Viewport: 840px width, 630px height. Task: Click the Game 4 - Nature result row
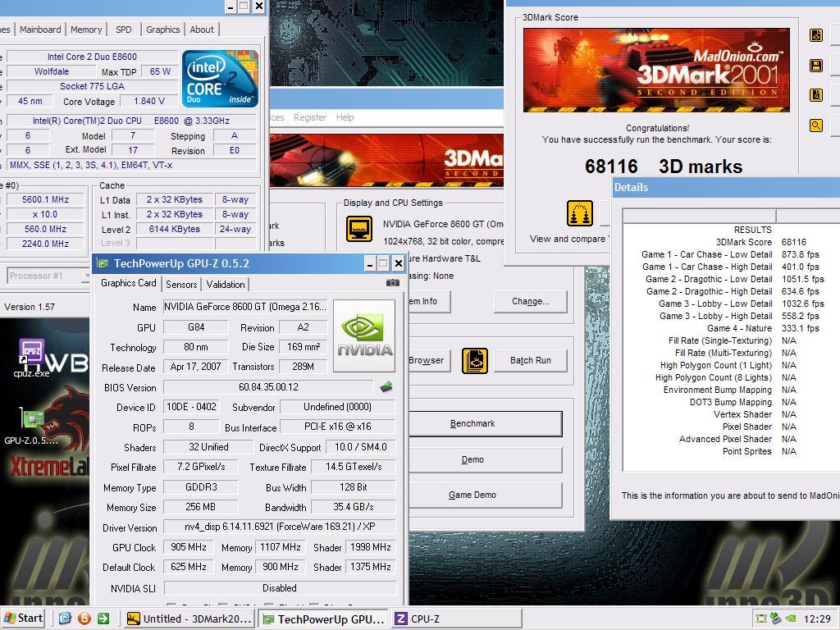coord(731,328)
